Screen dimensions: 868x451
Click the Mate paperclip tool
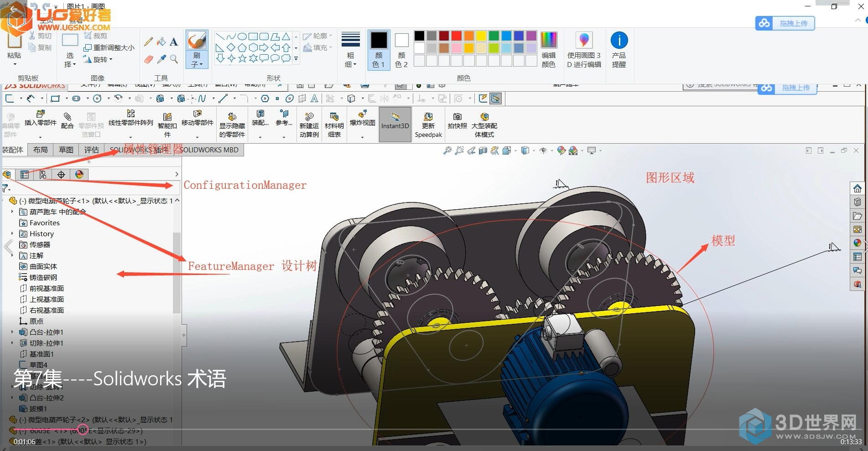(x=67, y=120)
